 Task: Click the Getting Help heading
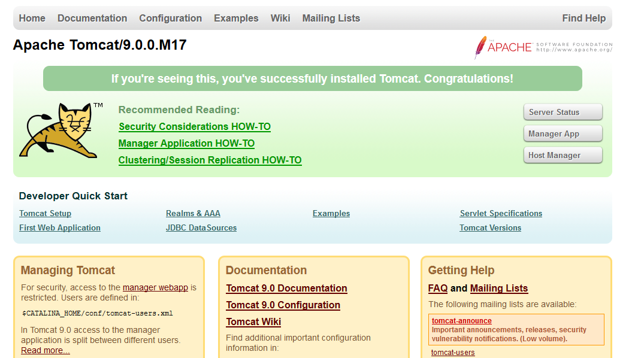point(461,270)
